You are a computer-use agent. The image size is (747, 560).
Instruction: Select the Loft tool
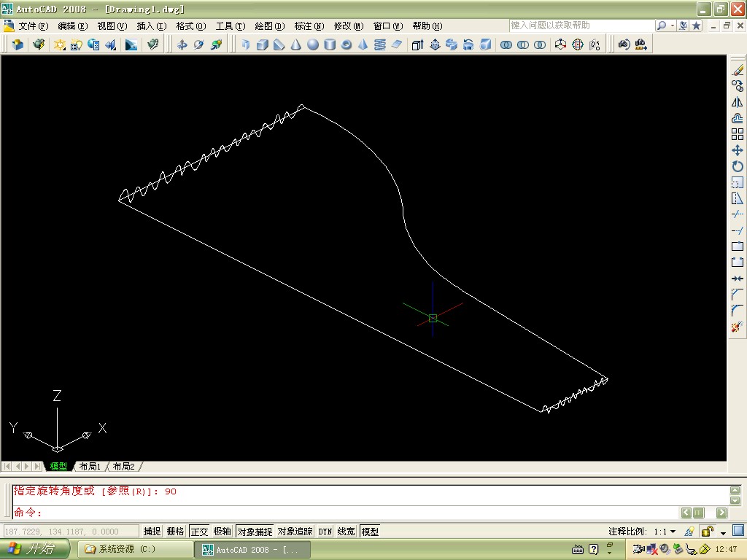pyautogui.click(x=485, y=44)
